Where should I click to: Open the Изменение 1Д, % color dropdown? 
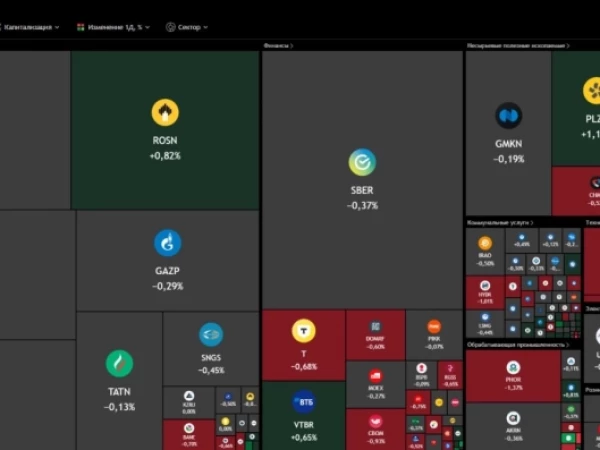pyautogui.click(x=113, y=27)
